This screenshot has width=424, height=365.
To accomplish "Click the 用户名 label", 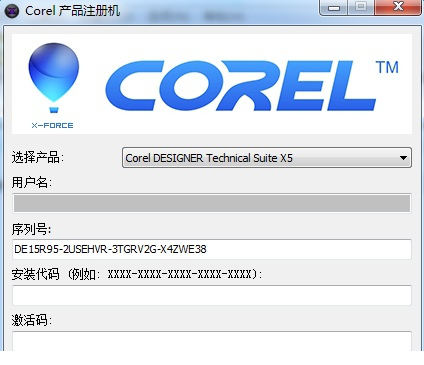I will click(31, 182).
